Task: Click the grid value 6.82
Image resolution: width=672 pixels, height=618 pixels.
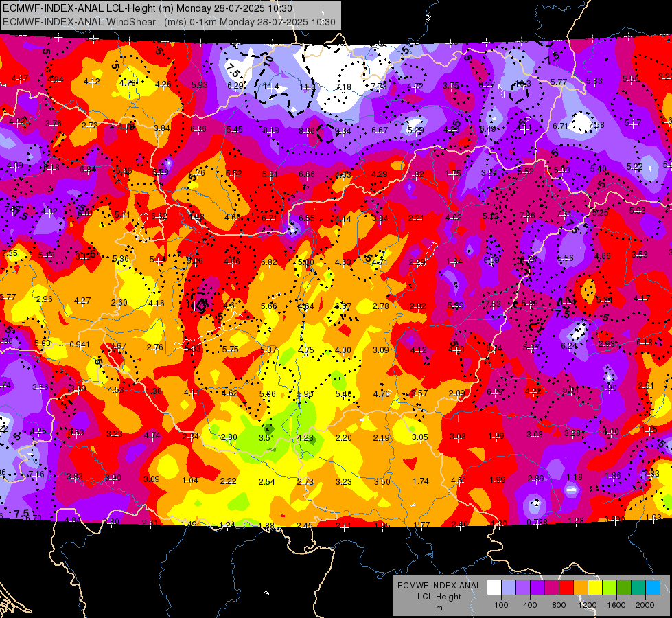Action: tap(269, 262)
